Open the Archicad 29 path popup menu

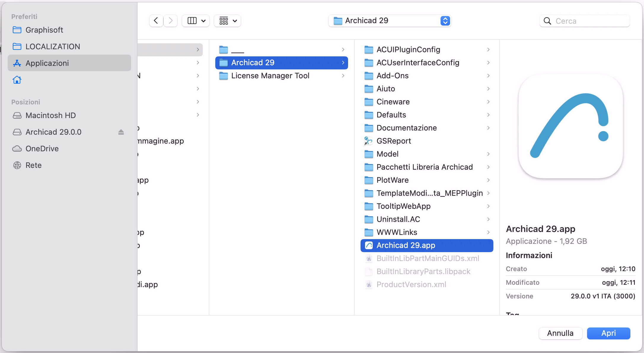[390, 21]
